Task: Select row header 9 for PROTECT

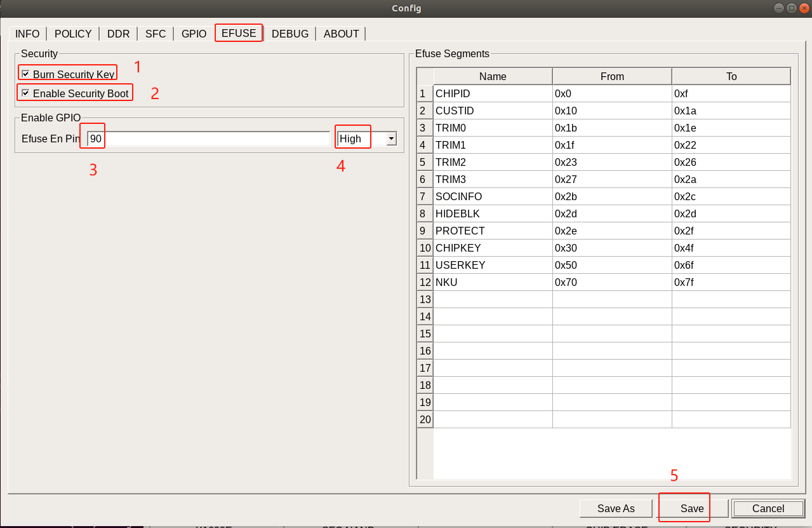Action: coord(425,231)
